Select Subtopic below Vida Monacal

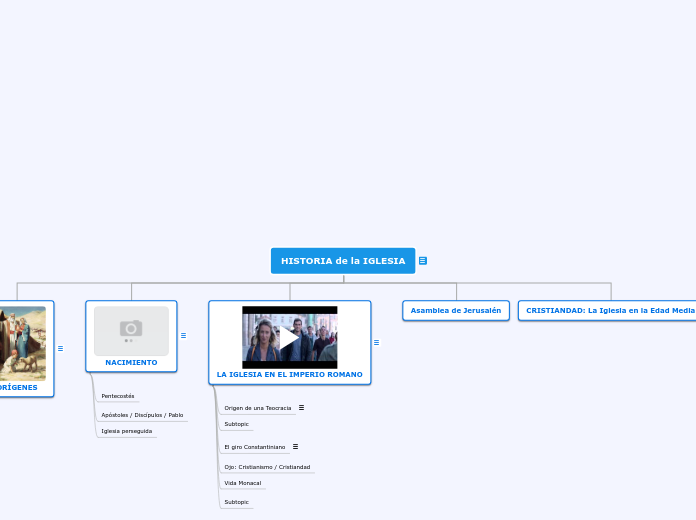pos(237,502)
